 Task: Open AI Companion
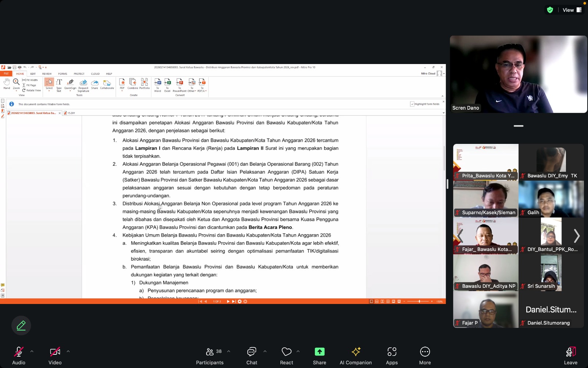pyautogui.click(x=356, y=356)
